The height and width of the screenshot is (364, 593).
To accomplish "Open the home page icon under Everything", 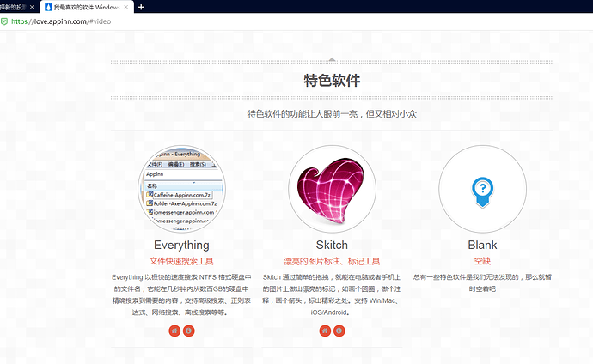I will click(174, 331).
